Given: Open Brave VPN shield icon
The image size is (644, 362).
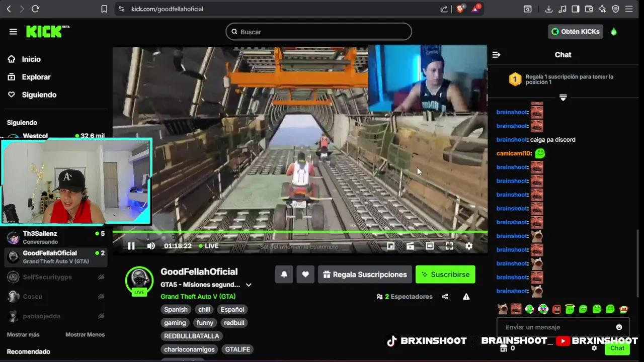Looking at the screenshot, I should pyautogui.click(x=615, y=9).
